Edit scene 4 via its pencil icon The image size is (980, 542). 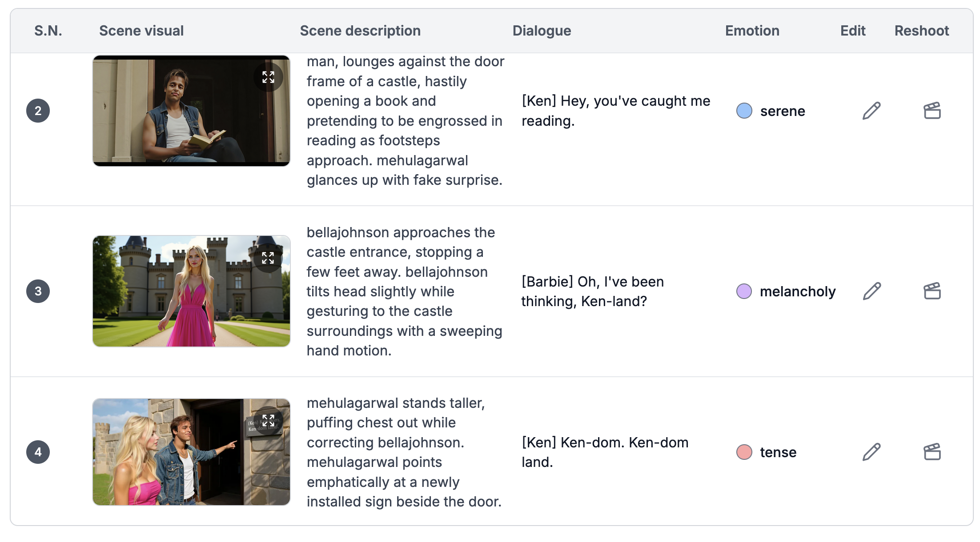pos(871,452)
